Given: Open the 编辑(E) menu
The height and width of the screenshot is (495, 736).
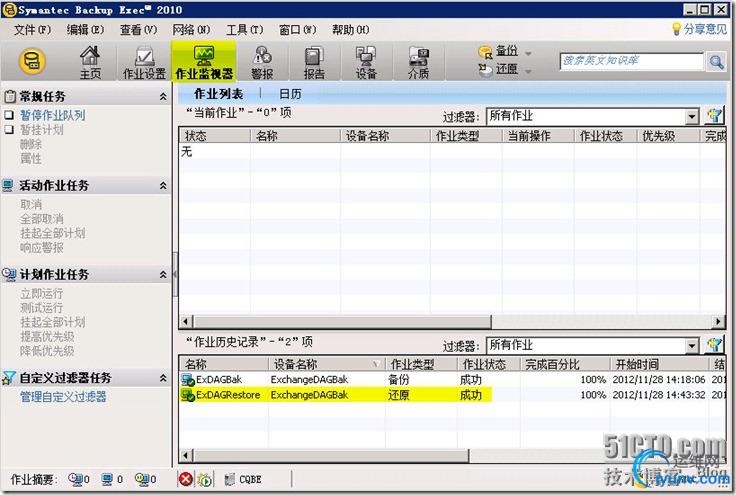Looking at the screenshot, I should [x=84, y=30].
